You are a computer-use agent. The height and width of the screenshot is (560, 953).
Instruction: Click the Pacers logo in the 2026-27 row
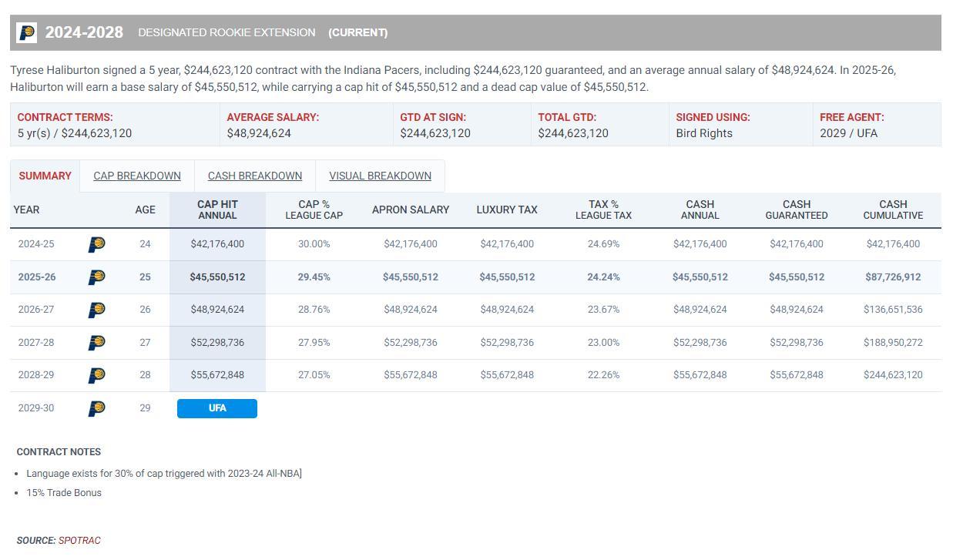(x=96, y=310)
